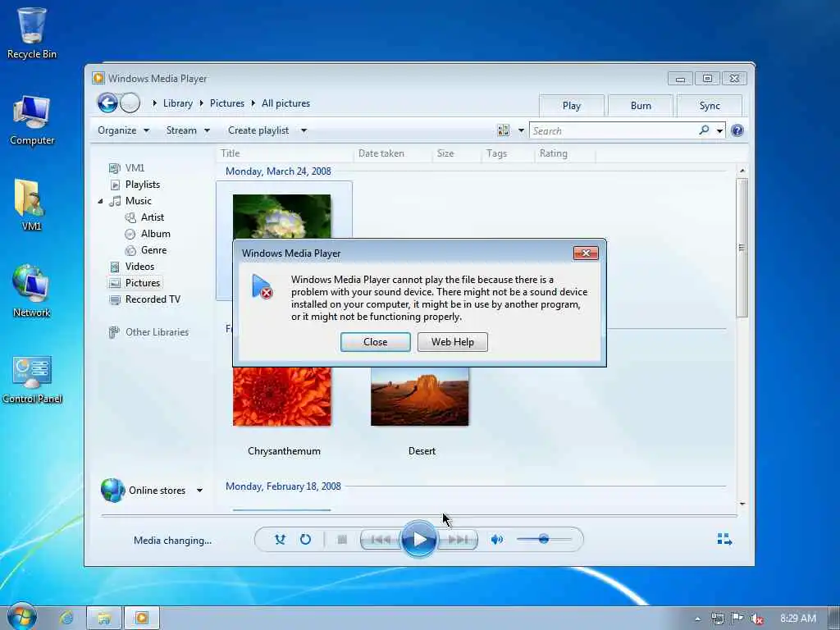The image size is (840, 630).
Task: Click Library in the breadcrumb
Action: click(177, 103)
